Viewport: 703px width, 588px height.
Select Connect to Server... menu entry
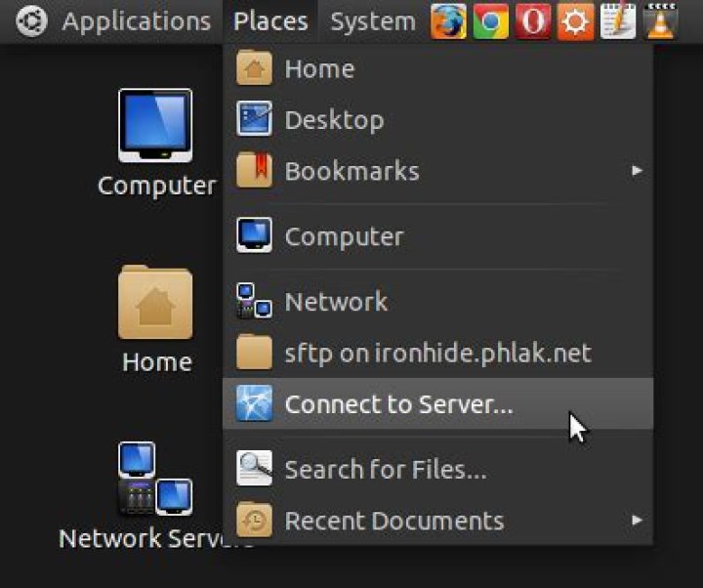(x=438, y=403)
